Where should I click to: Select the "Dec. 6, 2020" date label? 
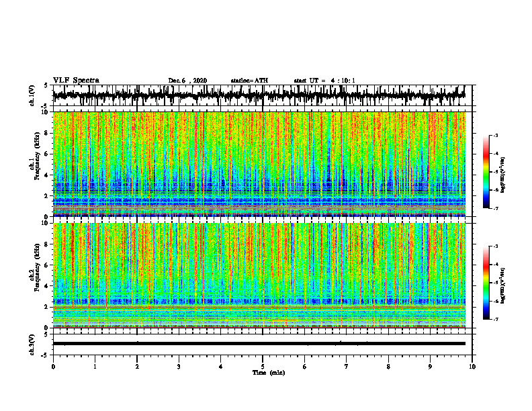click(187, 81)
